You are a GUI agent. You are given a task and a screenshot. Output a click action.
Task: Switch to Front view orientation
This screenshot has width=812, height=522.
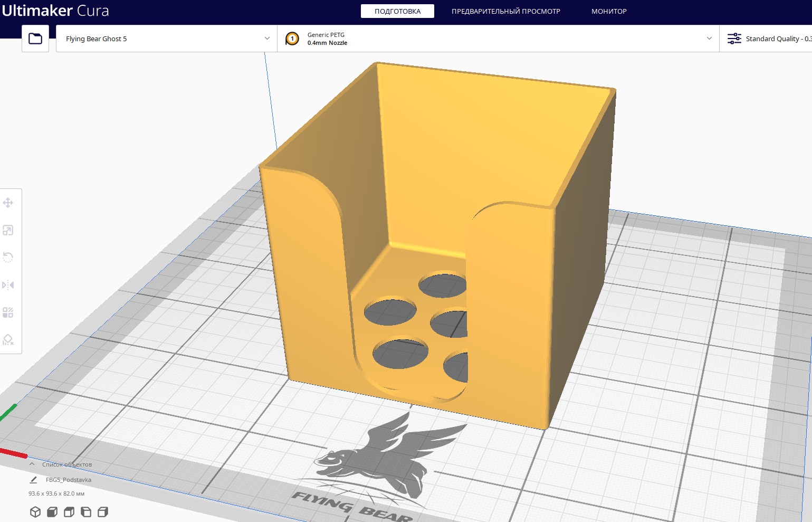click(52, 512)
